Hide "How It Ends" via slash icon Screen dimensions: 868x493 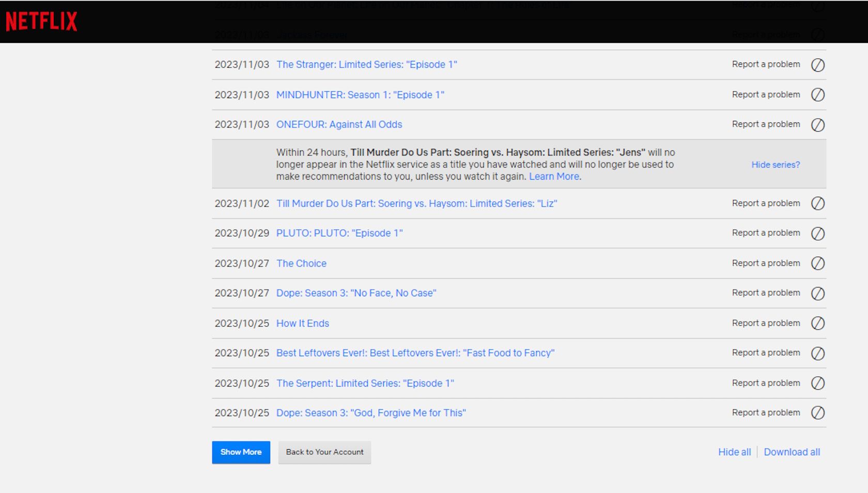tap(818, 324)
